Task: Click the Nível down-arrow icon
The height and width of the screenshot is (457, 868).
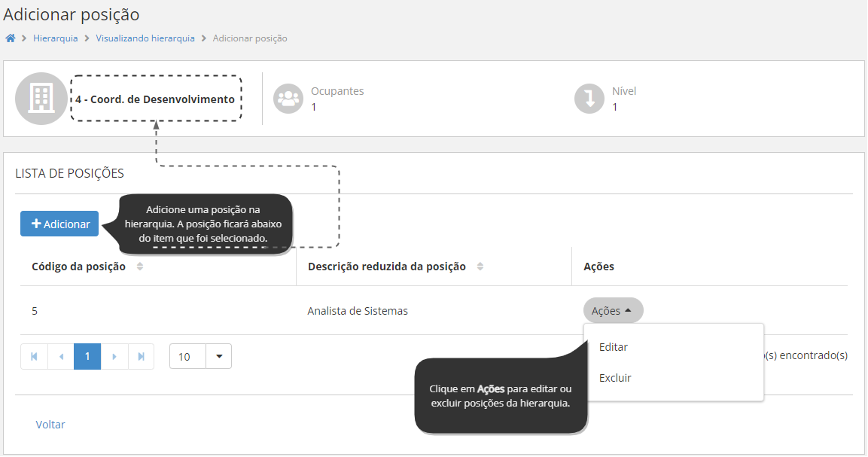Action: [x=589, y=99]
